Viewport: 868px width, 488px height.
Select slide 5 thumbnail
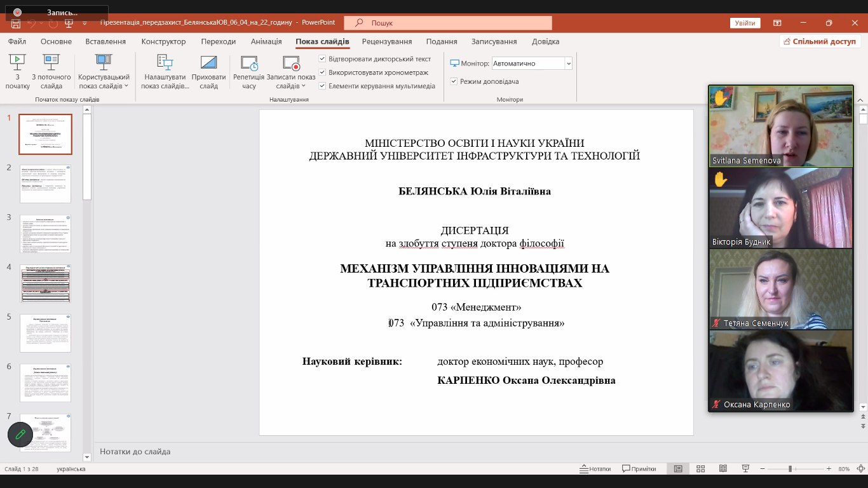click(x=45, y=333)
